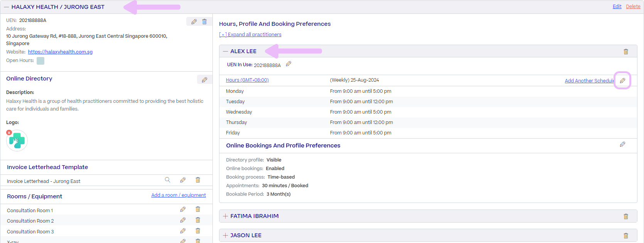Click the Rooms / Equipment heading
Screen dimensions: 644x243
point(34,196)
